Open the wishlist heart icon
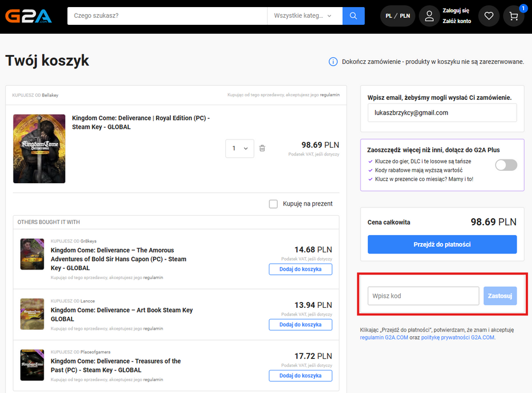 click(488, 16)
